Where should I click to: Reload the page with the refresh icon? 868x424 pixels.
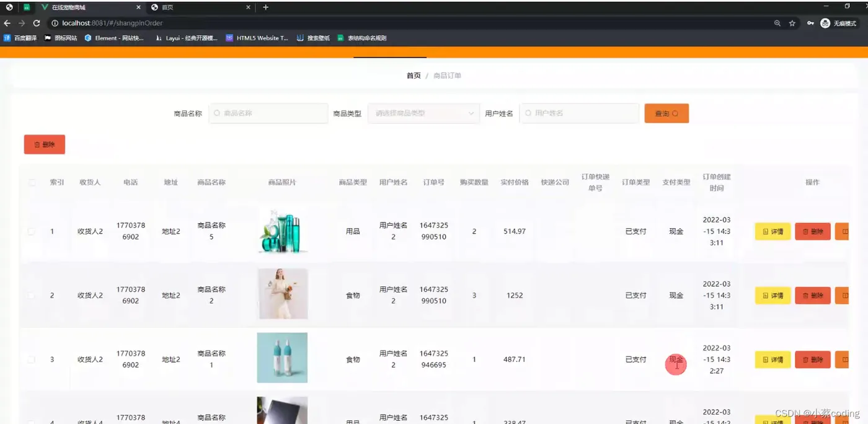(x=37, y=23)
